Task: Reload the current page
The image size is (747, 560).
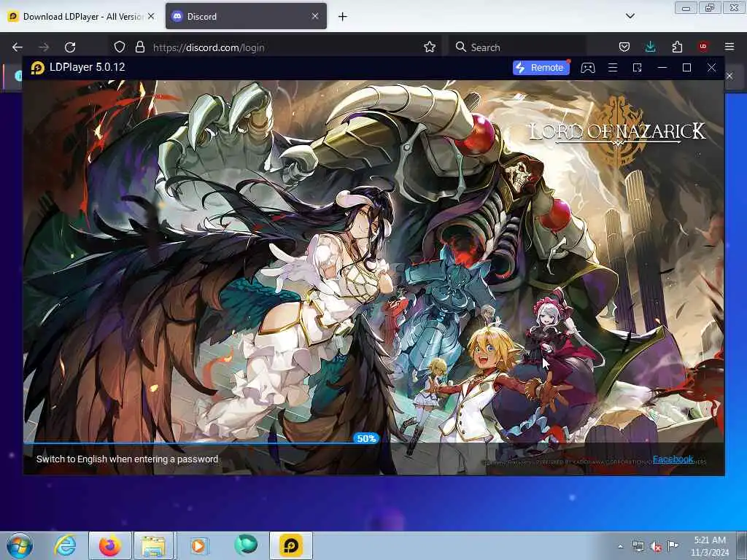Action: 70,47
